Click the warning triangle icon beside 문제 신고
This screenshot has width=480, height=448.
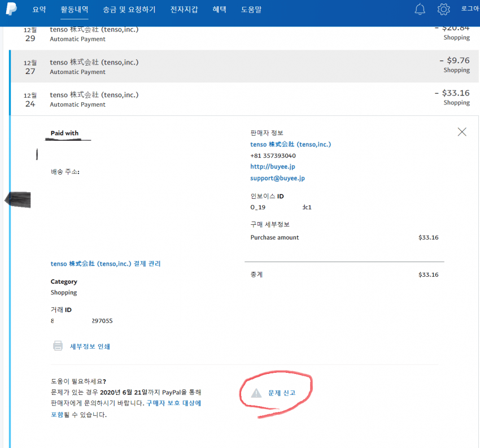[x=256, y=393]
